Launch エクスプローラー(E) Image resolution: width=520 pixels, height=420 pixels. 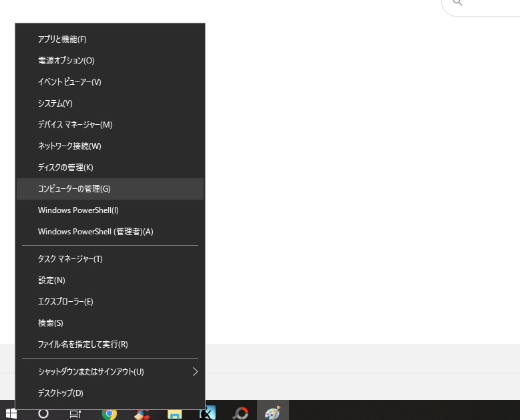click(109, 302)
